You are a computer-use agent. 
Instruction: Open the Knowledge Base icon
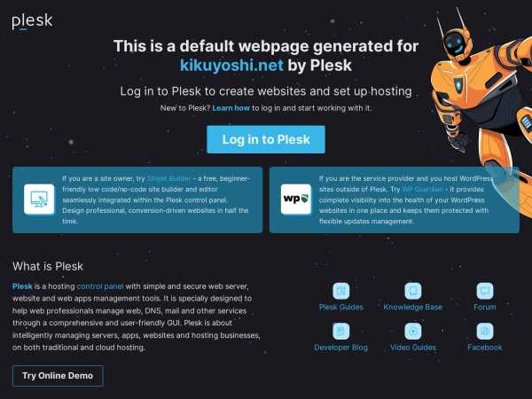413,291
